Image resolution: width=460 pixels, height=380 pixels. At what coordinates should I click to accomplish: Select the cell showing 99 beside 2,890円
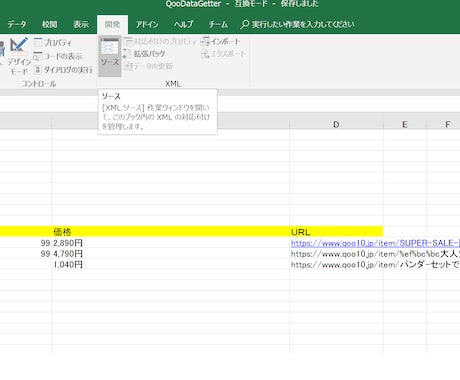[26, 243]
